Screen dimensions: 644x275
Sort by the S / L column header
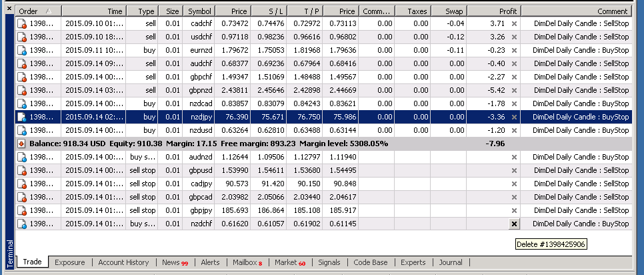(x=269, y=11)
